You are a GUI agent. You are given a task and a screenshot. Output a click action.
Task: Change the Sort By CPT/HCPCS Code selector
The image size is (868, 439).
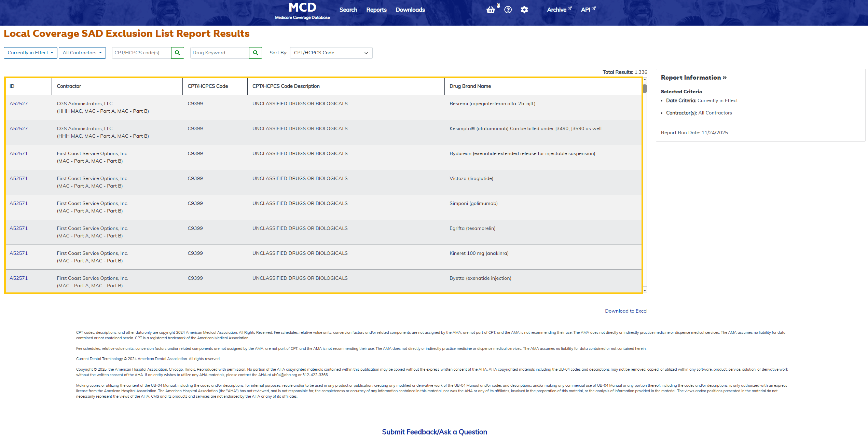[331, 53]
